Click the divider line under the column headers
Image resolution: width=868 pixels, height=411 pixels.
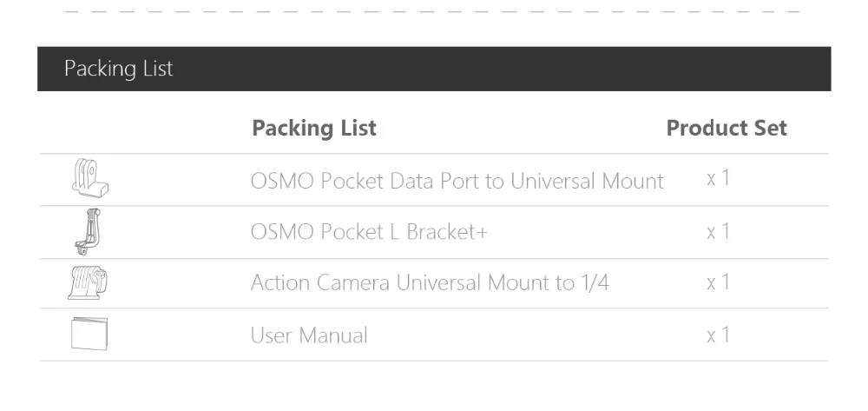pos(434,154)
